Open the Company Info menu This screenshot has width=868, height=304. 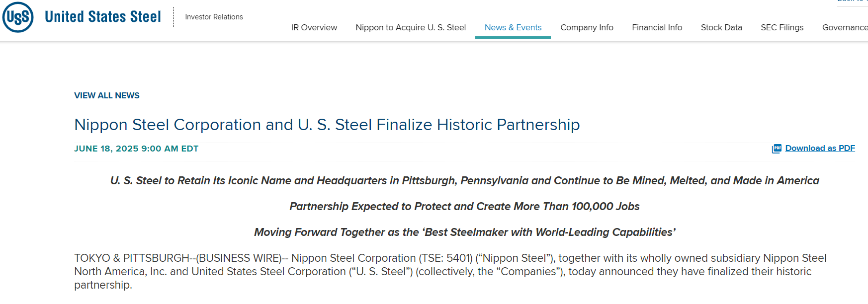[x=587, y=28]
